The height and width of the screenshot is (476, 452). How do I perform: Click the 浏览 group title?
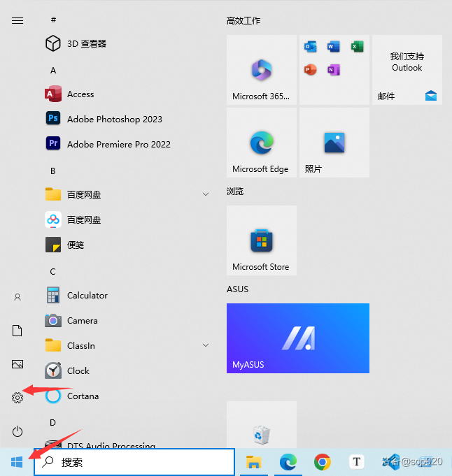click(x=235, y=192)
